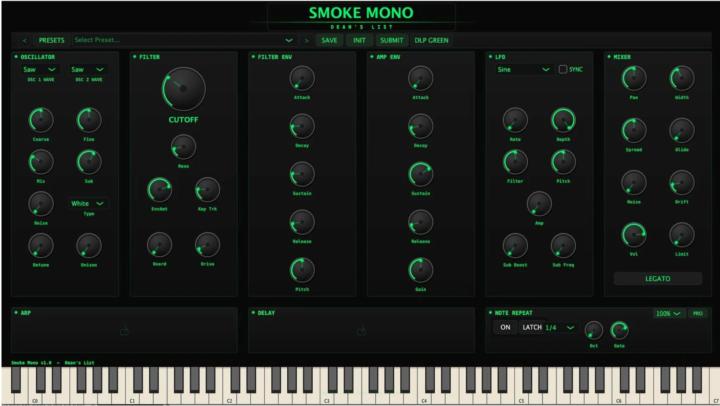
Task: Click the Amp Env Release knob
Action: [x=421, y=222]
